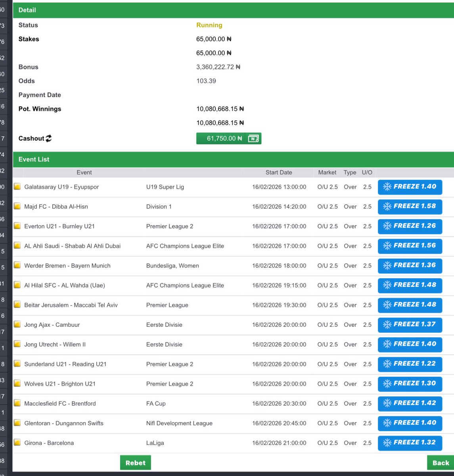
Task: Freeze Everton U21 - Burnley U21 at 1.26
Action: click(x=410, y=226)
